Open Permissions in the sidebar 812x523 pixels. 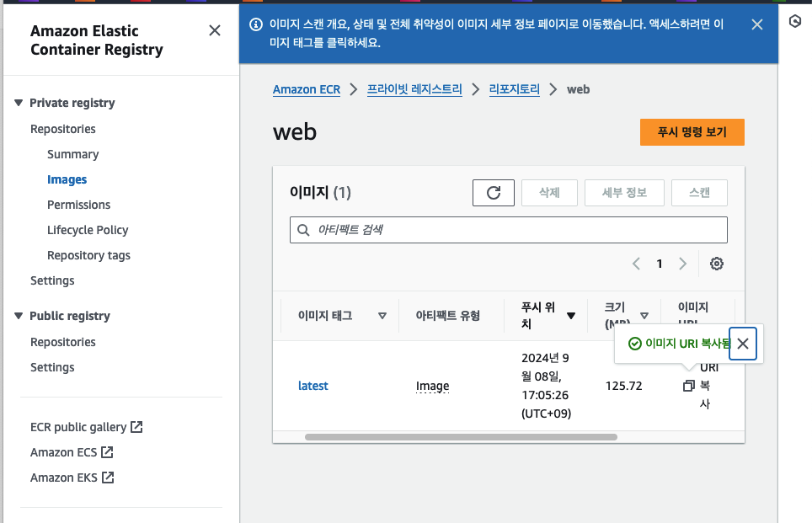(x=78, y=205)
